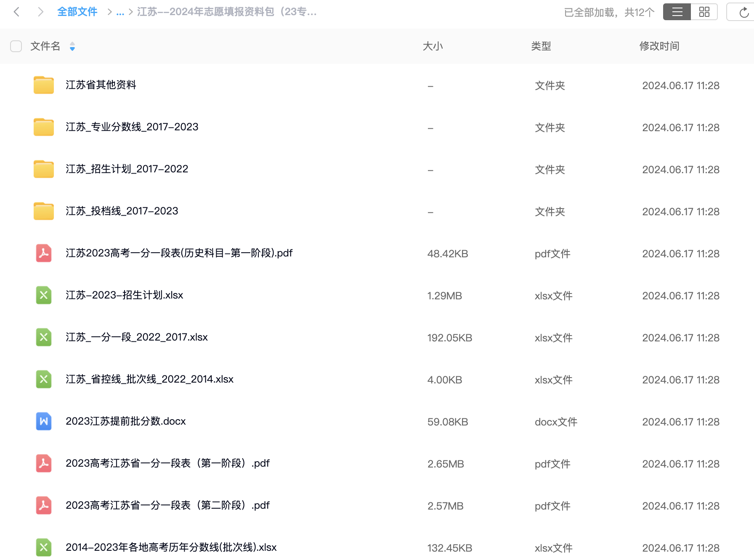Image resolution: width=754 pixels, height=560 pixels.
Task: Click the 132.45KB size value
Action: tap(450, 548)
